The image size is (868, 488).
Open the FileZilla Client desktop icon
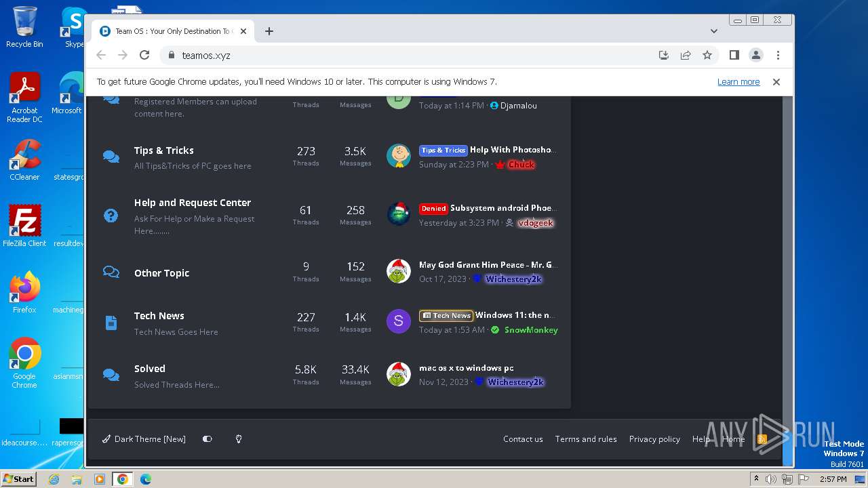tap(24, 226)
